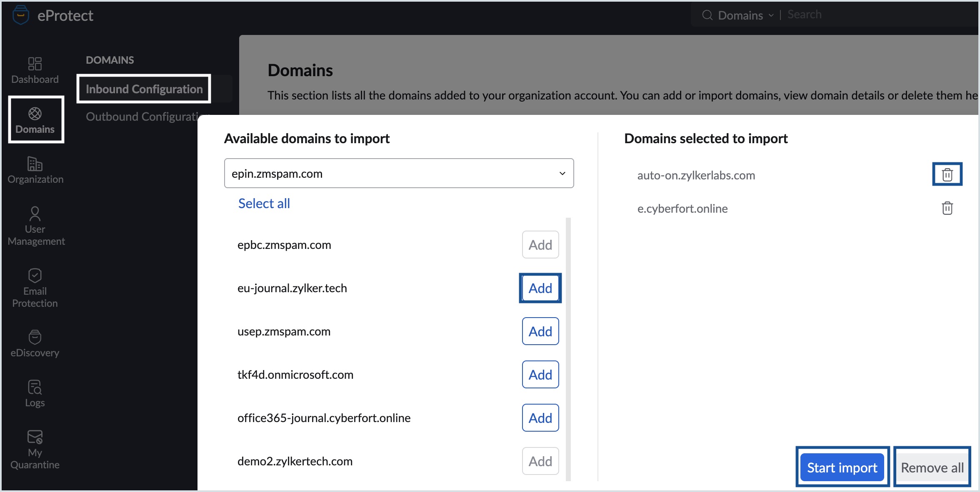Open the Domains search scope dropdown
Viewport: 980px width, 492px height.
pyautogui.click(x=745, y=15)
